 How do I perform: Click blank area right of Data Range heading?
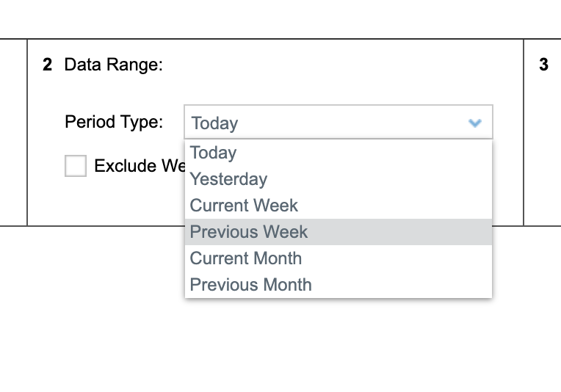pos(330,65)
